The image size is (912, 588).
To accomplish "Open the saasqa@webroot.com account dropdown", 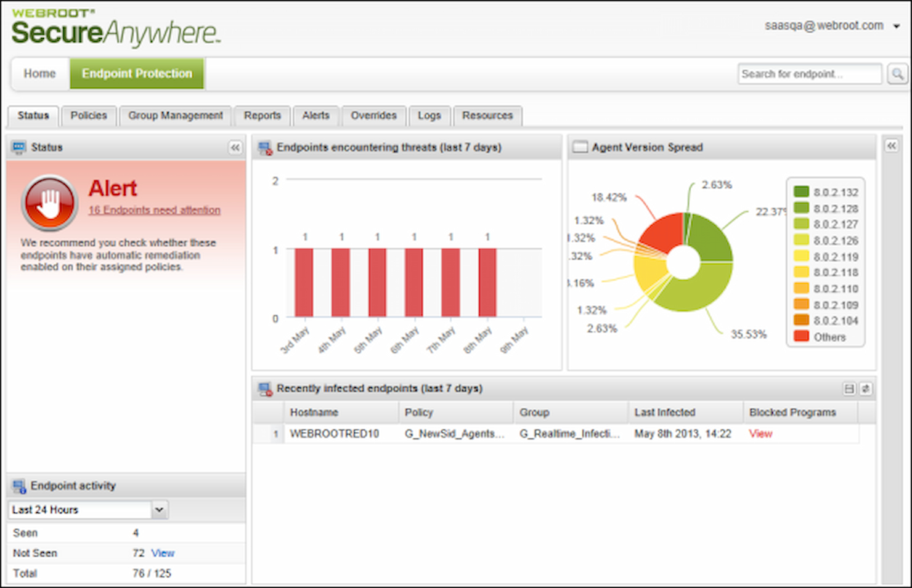I will [x=895, y=26].
